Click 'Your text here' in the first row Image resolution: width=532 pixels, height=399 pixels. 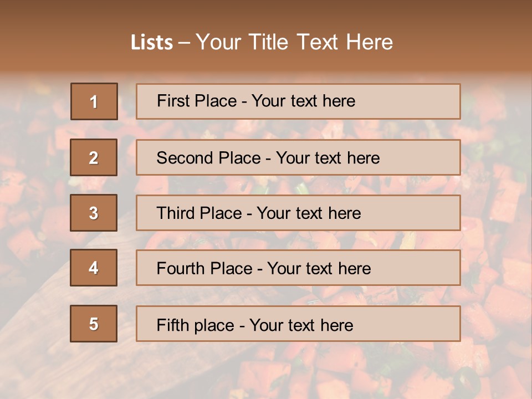click(x=303, y=101)
